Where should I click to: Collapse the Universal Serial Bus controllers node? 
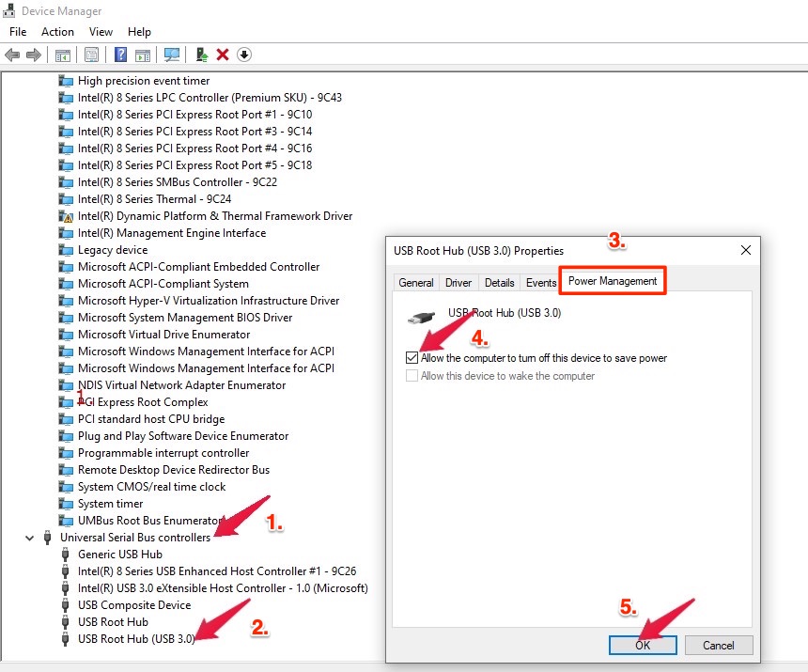29,538
